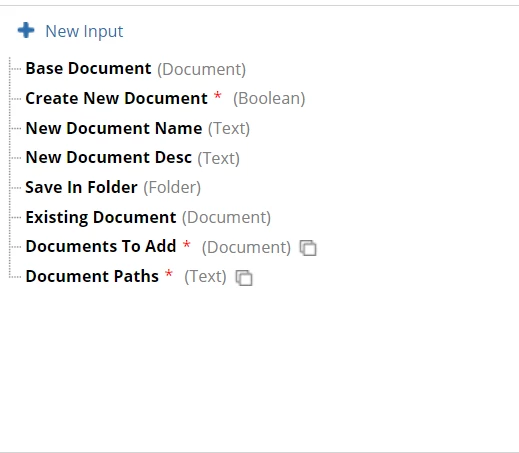Screen dimensions: 519x453
Task: Click the multiple-values icon beside Documents To Add
Action: pyautogui.click(x=308, y=248)
